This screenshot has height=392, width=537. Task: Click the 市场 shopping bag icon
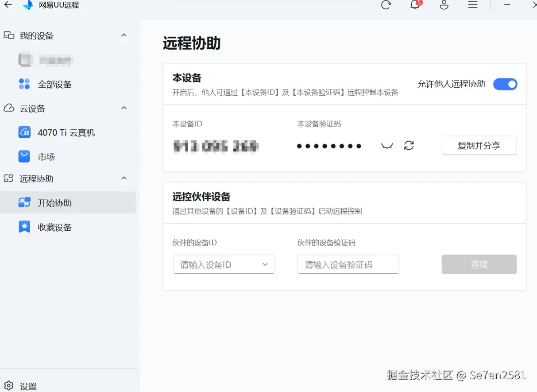[24, 156]
